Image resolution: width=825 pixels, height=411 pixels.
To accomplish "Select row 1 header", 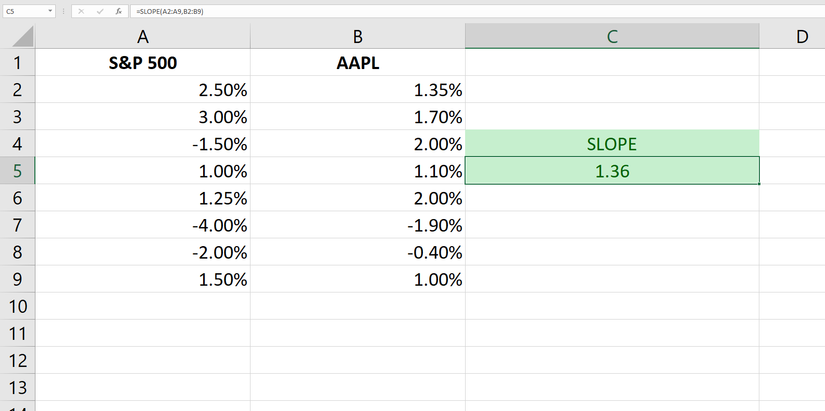I will tap(18, 63).
